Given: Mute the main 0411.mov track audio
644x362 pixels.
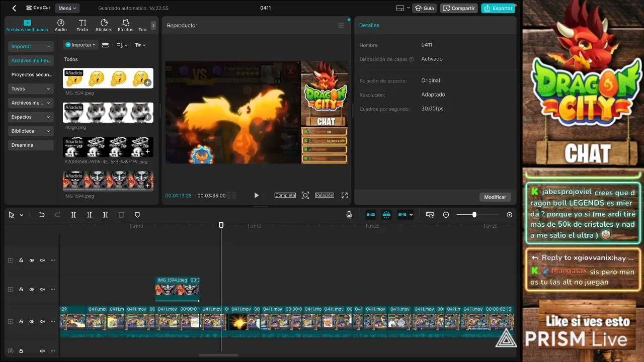Looking at the screenshot, I should (42, 322).
